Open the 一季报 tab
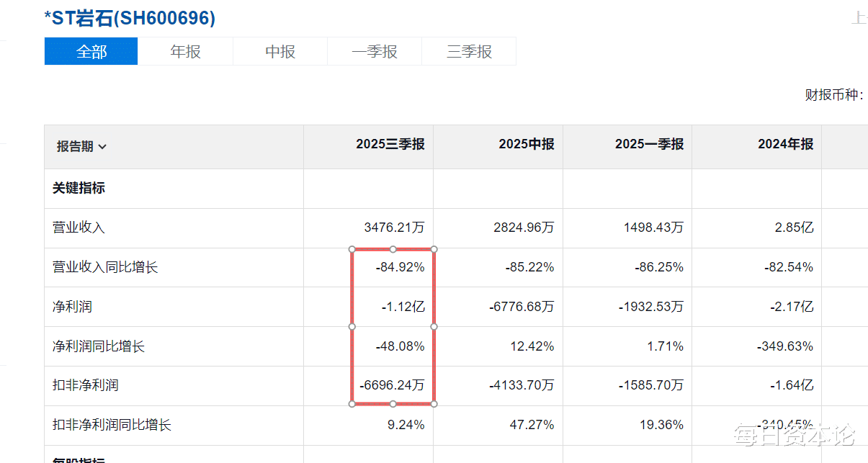This screenshot has width=868, height=463. click(x=375, y=52)
